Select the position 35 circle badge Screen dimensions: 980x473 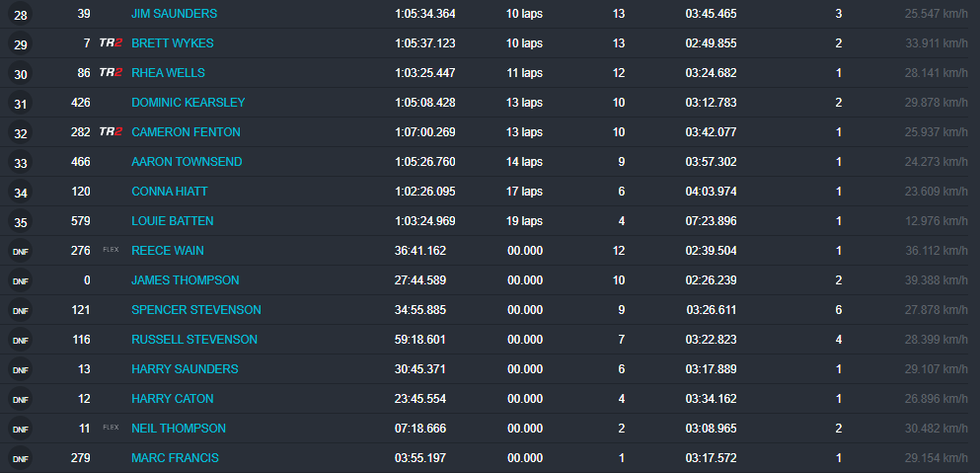pyautogui.click(x=21, y=222)
